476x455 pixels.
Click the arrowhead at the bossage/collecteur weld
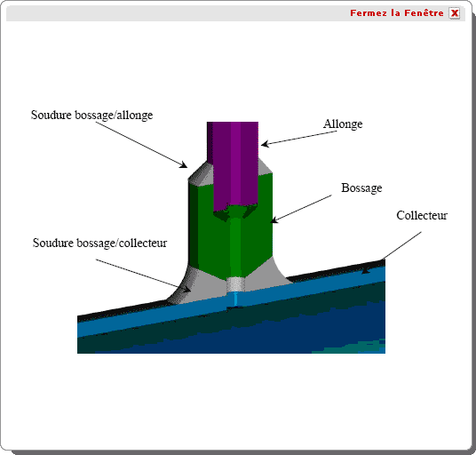click(186, 289)
